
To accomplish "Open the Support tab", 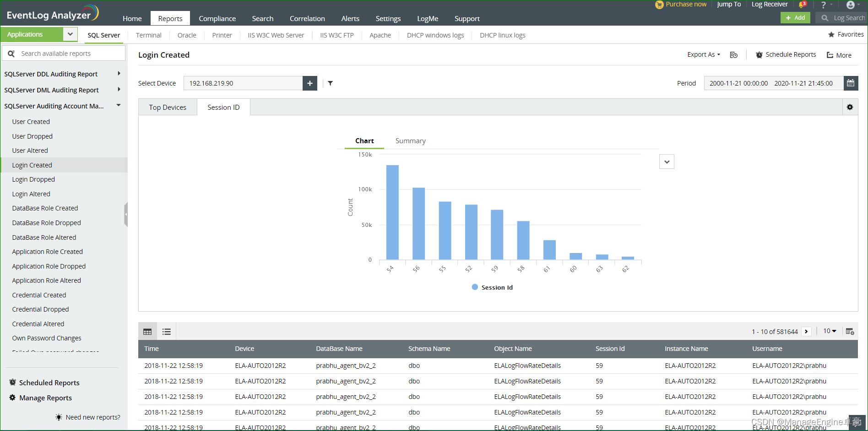I will coord(467,18).
